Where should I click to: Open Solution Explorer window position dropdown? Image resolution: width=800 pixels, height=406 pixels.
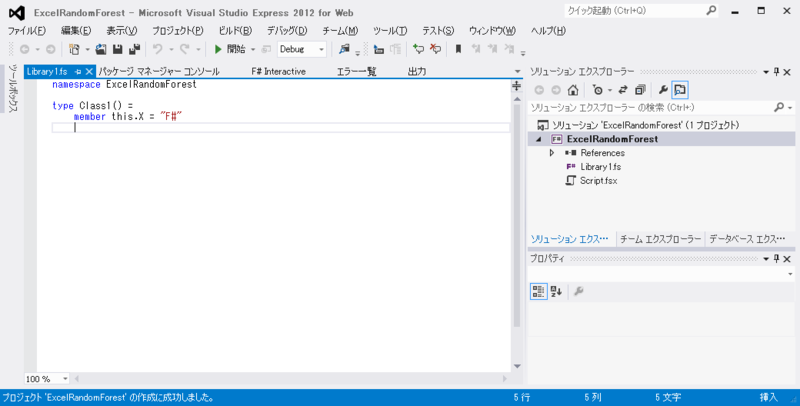tap(766, 72)
